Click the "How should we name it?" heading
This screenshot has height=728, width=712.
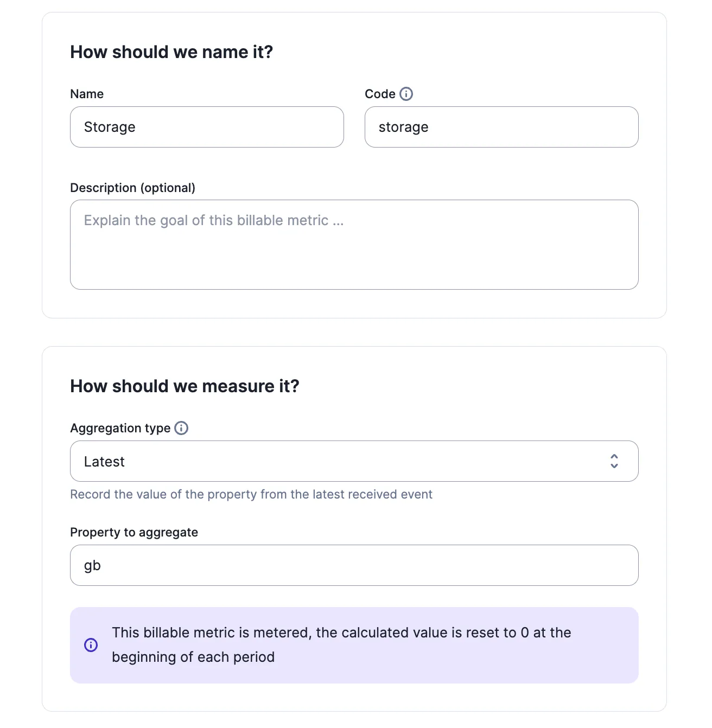(171, 52)
